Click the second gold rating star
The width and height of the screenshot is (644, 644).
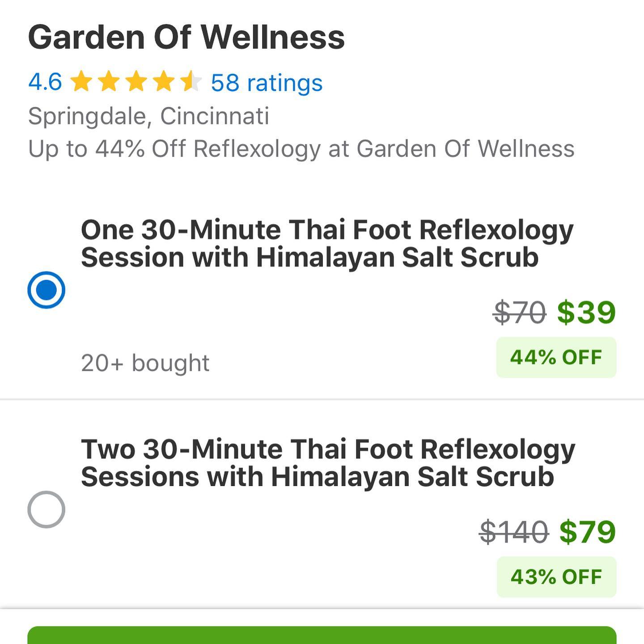(109, 82)
